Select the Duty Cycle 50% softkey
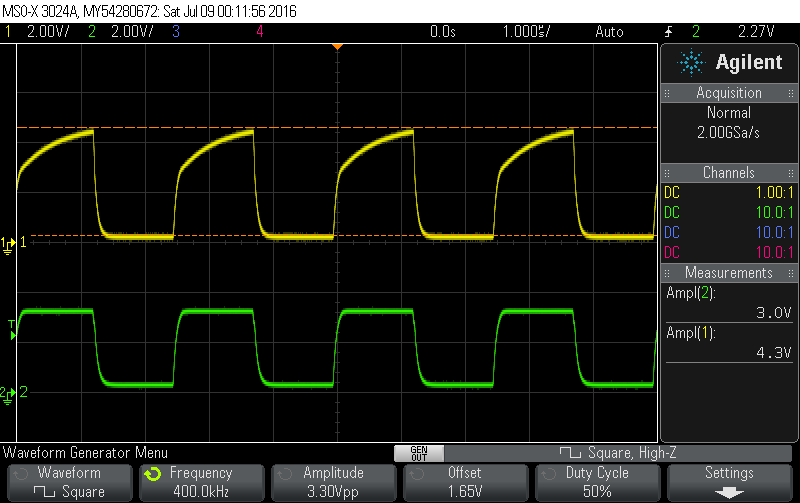This screenshot has height=503, width=800. coord(597,483)
